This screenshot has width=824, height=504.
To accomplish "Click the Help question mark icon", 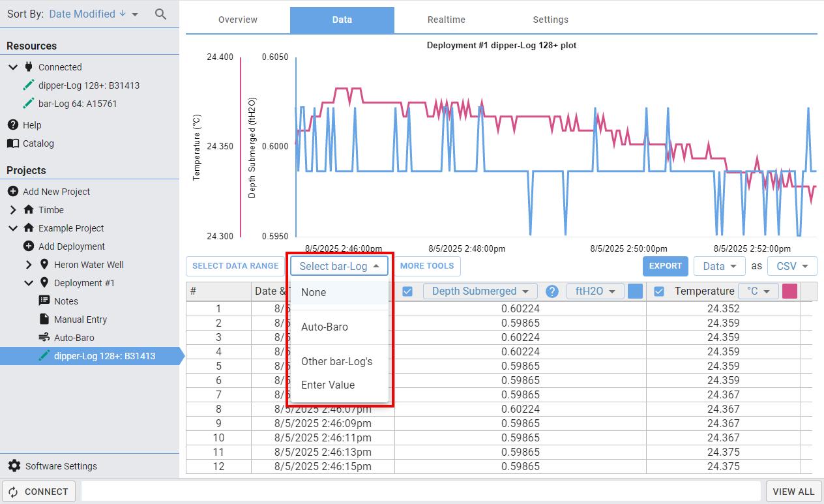I will tap(13, 125).
